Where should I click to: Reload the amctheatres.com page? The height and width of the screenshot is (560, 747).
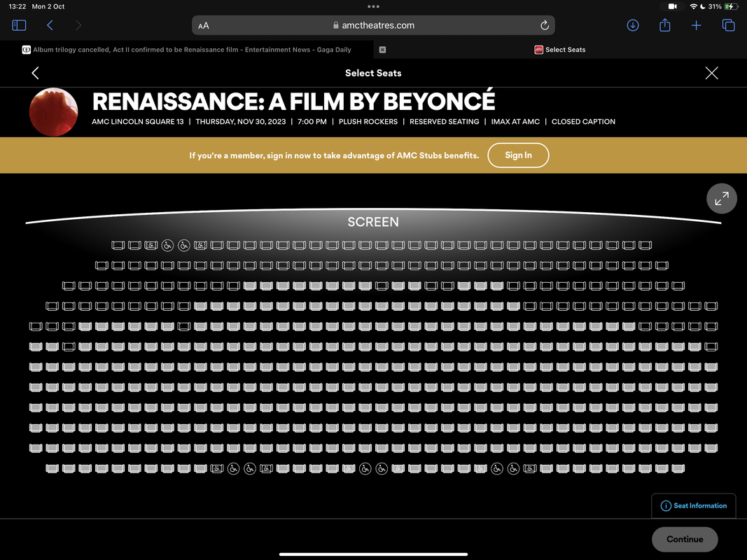pyautogui.click(x=545, y=25)
